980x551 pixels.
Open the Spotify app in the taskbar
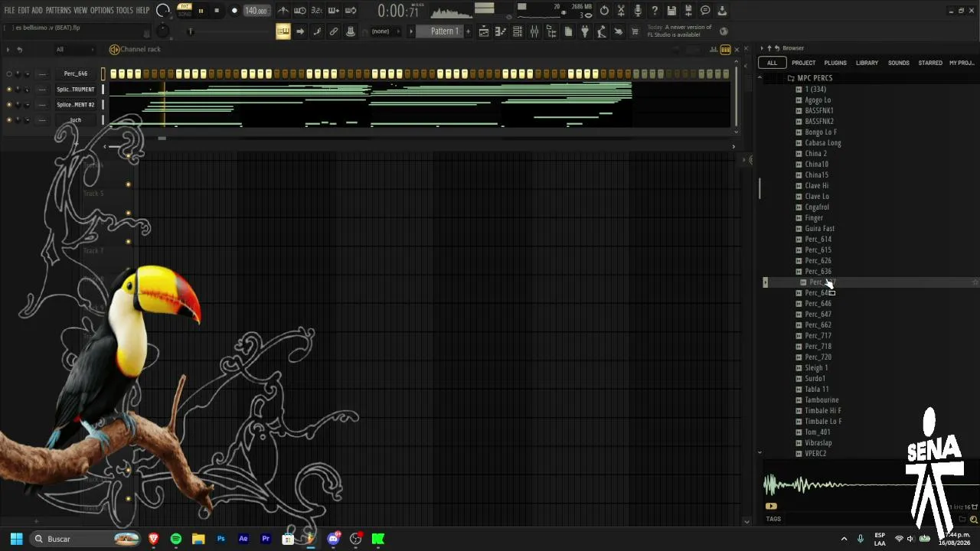coord(176,539)
